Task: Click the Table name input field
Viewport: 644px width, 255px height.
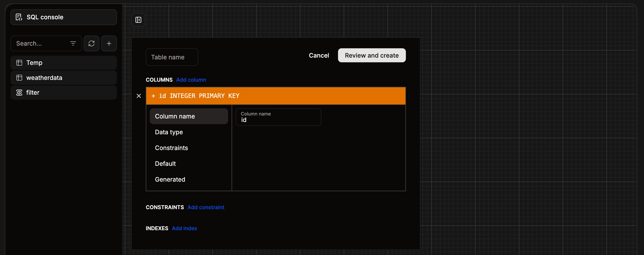Action: point(172,57)
